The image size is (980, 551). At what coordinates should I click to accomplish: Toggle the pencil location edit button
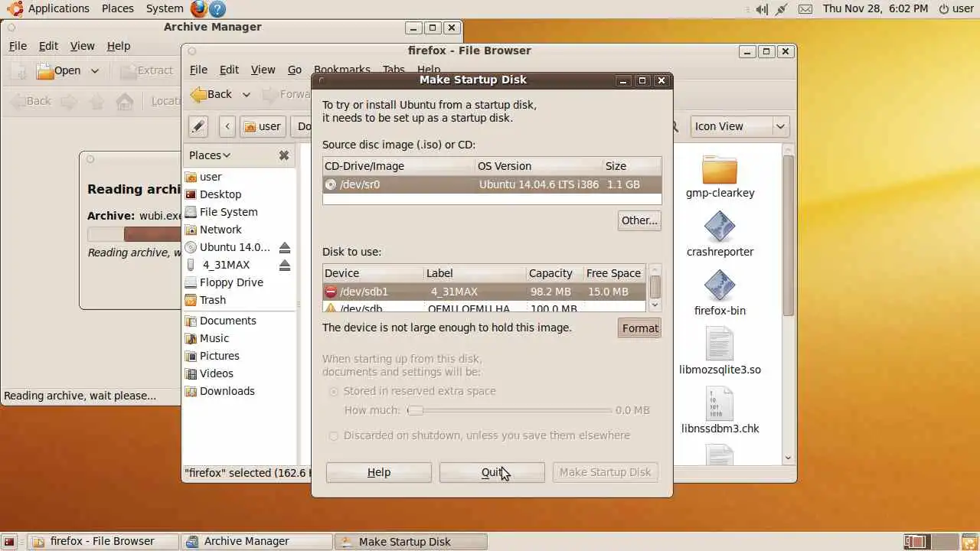pyautogui.click(x=198, y=126)
